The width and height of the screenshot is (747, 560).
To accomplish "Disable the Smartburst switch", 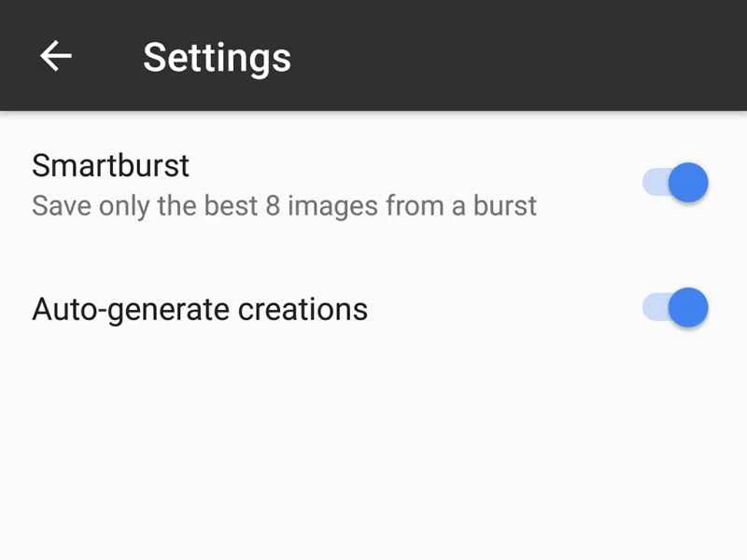I will click(x=675, y=182).
